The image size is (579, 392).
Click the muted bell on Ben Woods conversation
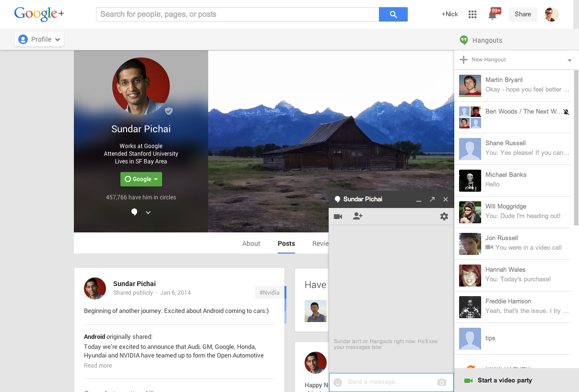tap(566, 112)
